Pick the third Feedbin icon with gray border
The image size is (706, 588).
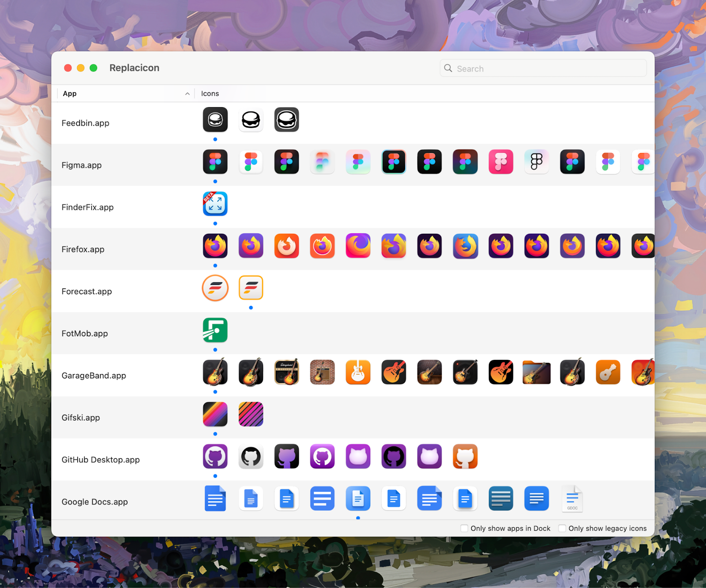pyautogui.click(x=287, y=120)
